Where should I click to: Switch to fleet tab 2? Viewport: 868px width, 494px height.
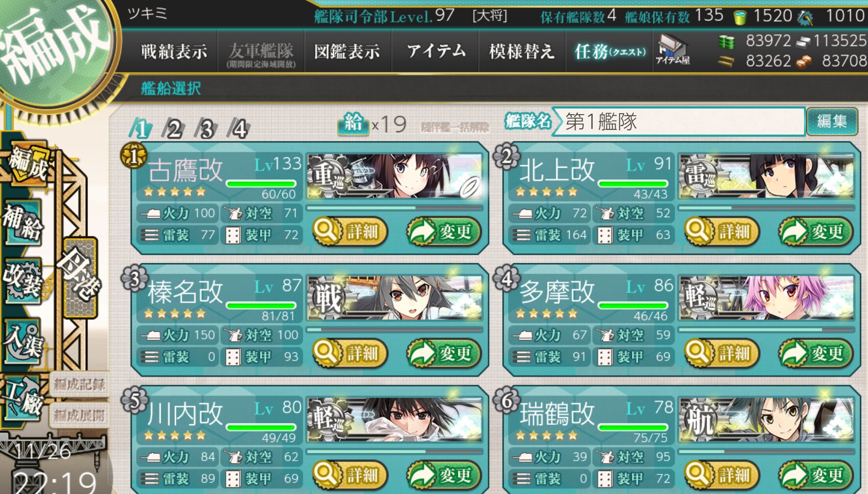(173, 129)
